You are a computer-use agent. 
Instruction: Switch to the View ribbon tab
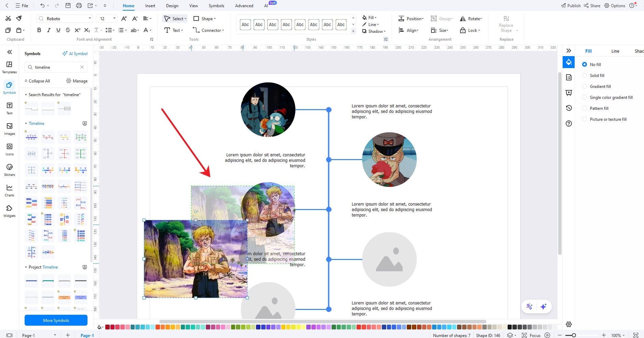193,6
